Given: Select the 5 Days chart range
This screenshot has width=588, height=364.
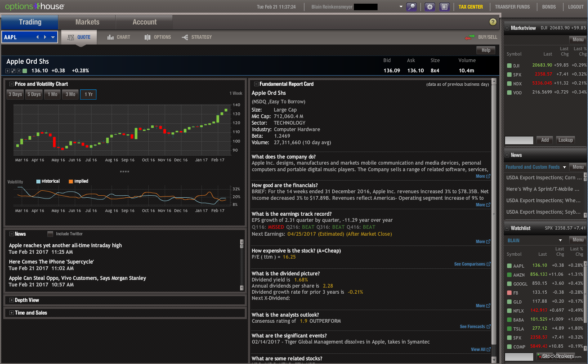Looking at the screenshot, I should [34, 94].
